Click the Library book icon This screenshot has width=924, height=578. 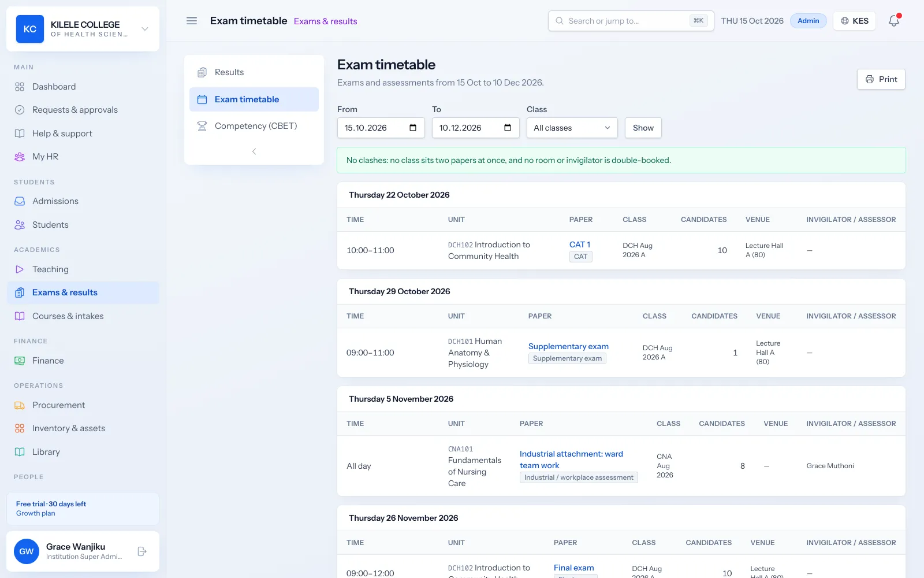tap(20, 452)
